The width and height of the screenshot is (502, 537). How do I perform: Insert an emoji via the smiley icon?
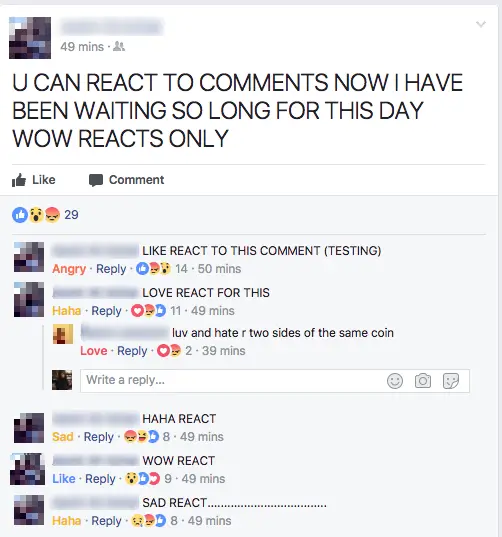point(395,381)
